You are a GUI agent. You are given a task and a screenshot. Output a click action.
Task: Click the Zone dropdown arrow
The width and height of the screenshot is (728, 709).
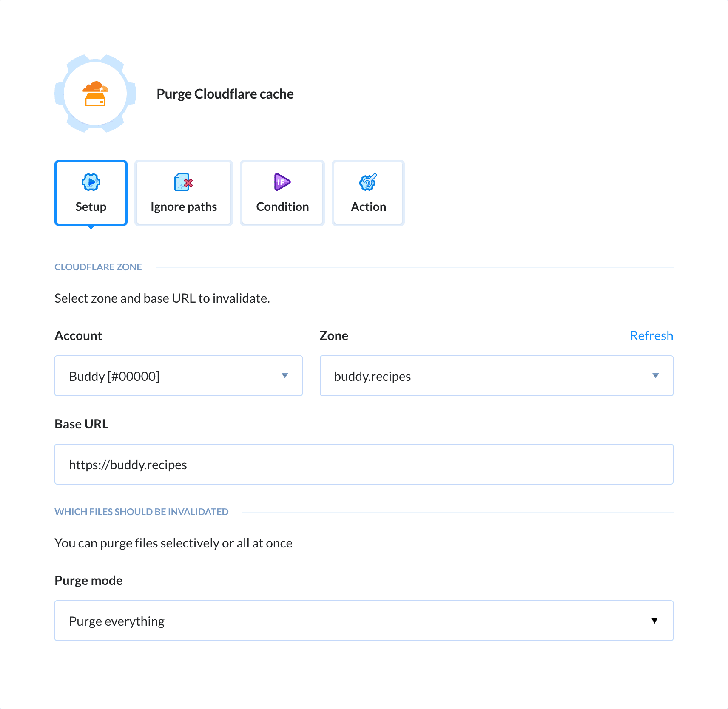[x=656, y=376]
